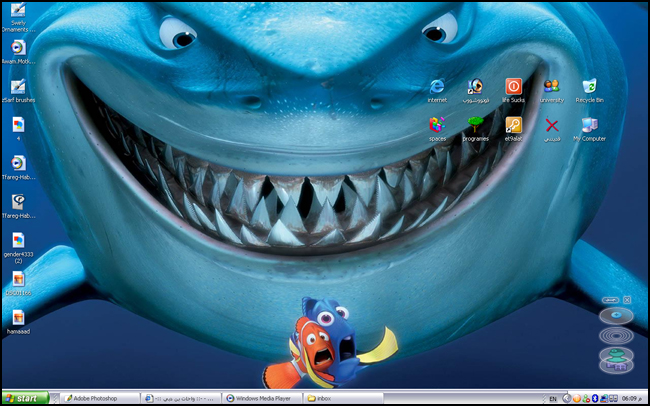Click the orange circle tray icon

pyautogui.click(x=577, y=399)
